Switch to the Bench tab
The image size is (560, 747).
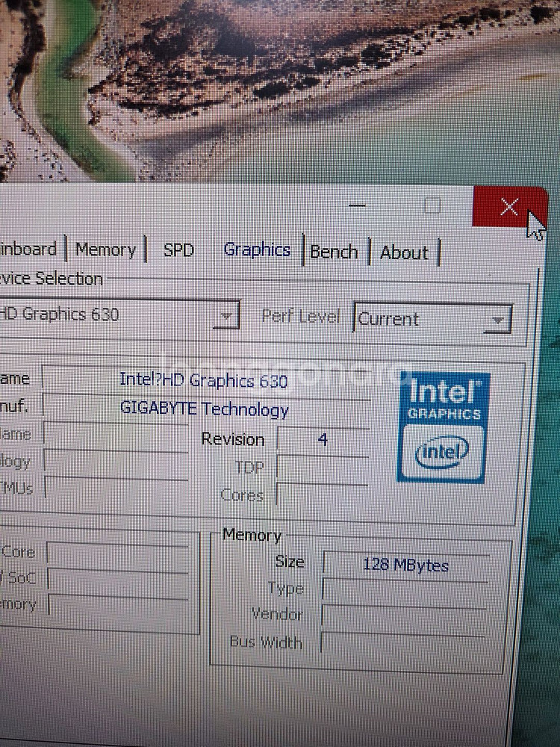click(334, 252)
